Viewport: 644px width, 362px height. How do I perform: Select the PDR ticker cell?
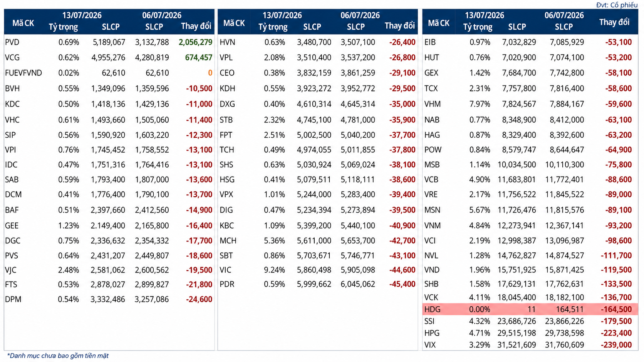[227, 285]
